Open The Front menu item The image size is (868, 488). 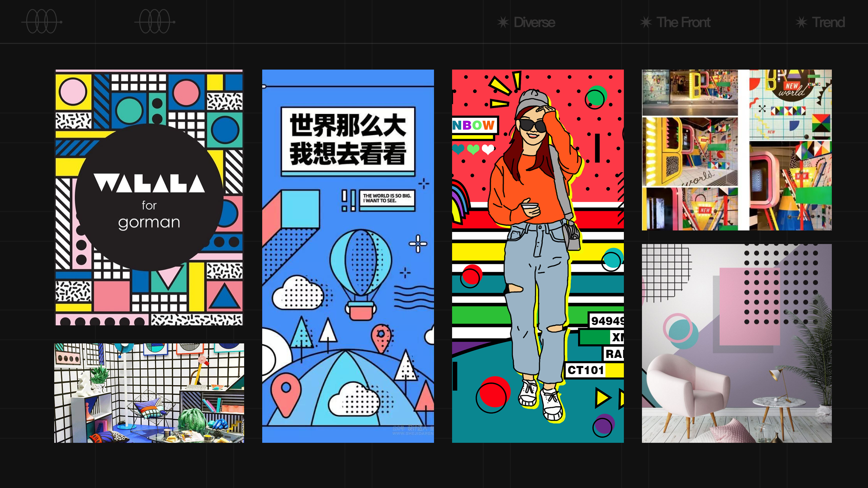tap(683, 22)
